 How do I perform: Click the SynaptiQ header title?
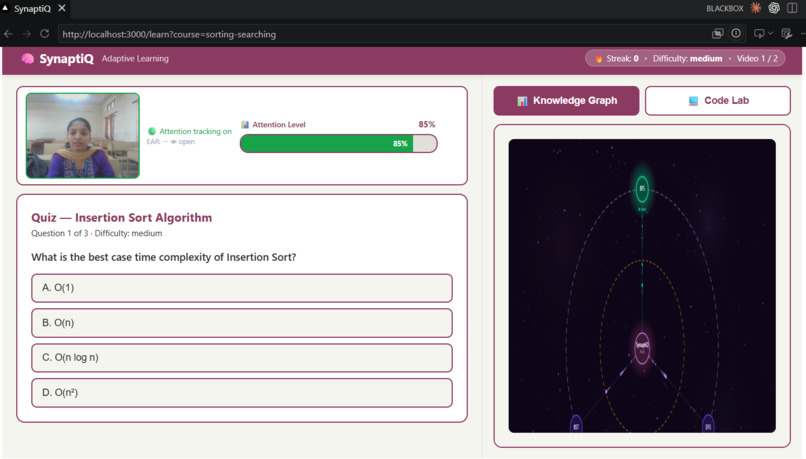(67, 59)
